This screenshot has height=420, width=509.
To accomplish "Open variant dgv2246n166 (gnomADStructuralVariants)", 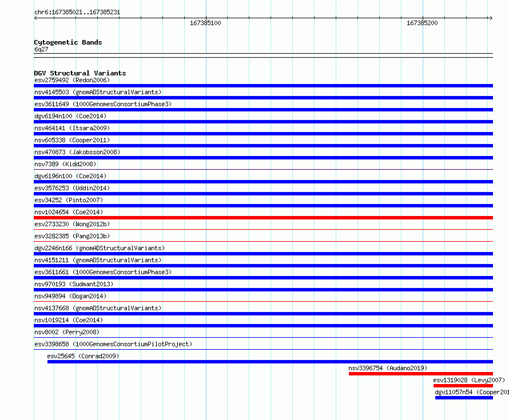I will pos(100,248).
